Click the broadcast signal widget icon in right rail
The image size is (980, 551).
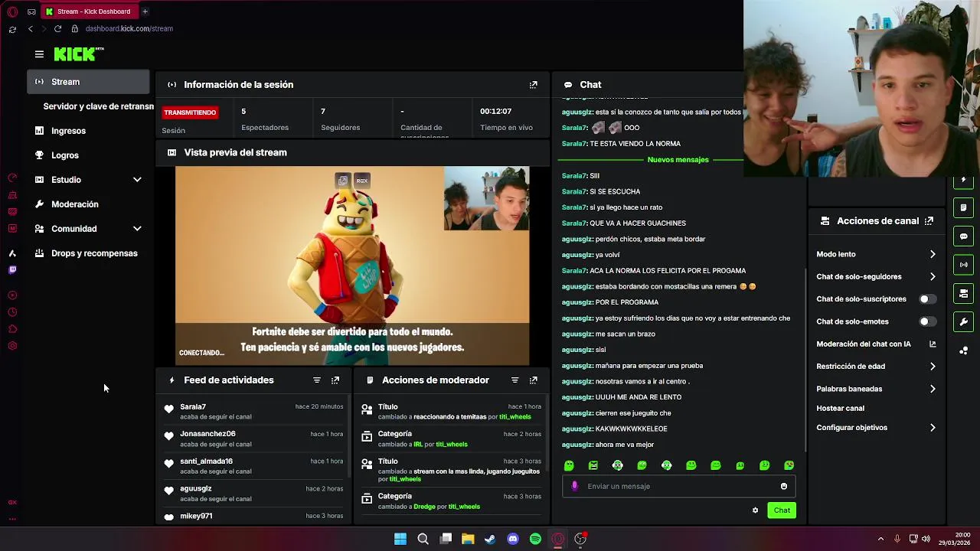click(x=963, y=265)
